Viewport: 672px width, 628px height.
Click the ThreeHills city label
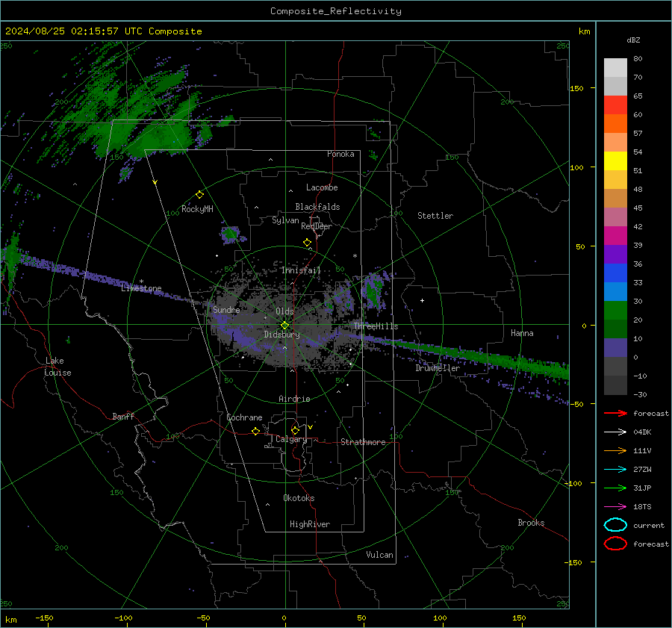point(376,326)
